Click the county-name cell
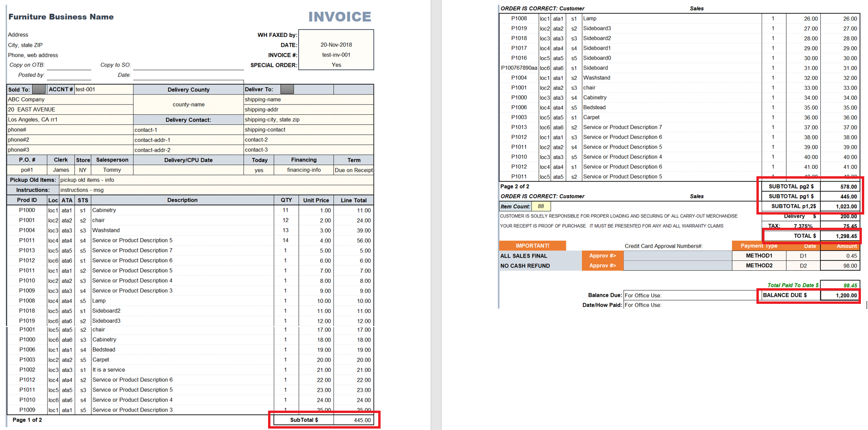The image size is (868, 430). point(189,104)
